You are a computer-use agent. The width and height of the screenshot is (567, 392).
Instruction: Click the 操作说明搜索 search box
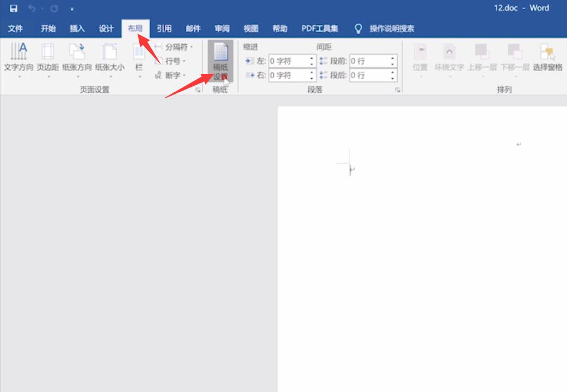click(391, 29)
